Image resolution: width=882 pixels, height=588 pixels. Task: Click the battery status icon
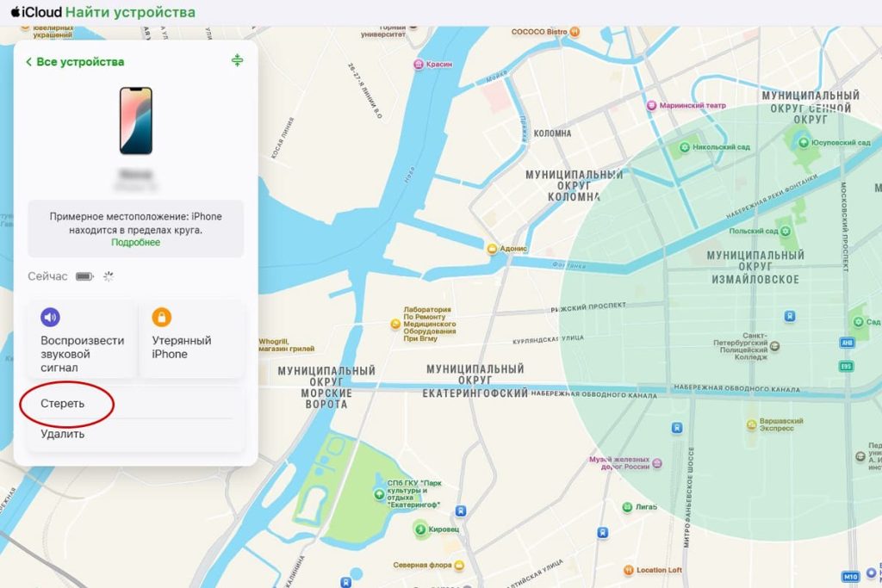point(84,276)
